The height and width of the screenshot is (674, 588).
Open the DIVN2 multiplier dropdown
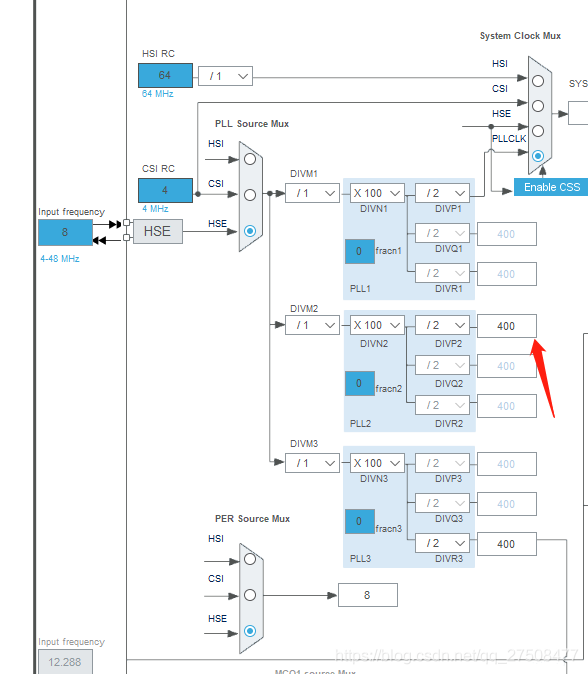point(377,325)
